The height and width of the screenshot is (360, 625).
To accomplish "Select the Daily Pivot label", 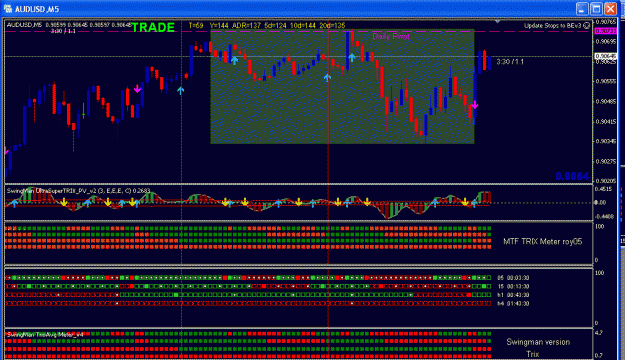I will coord(391,37).
